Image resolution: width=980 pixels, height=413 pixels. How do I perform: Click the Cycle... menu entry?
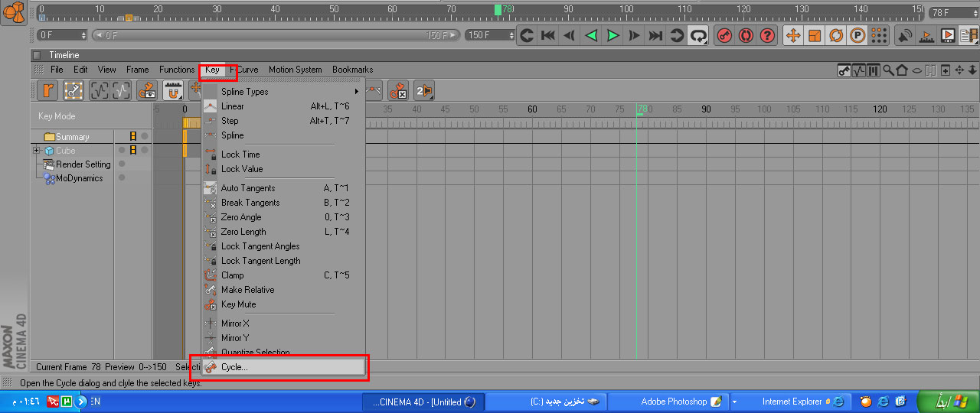click(x=283, y=367)
